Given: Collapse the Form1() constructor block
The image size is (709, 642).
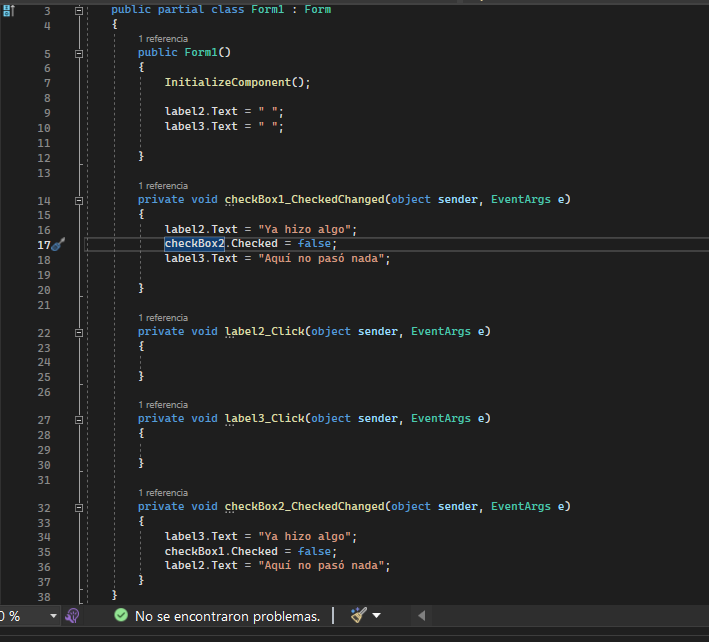Looking at the screenshot, I should (80, 53).
